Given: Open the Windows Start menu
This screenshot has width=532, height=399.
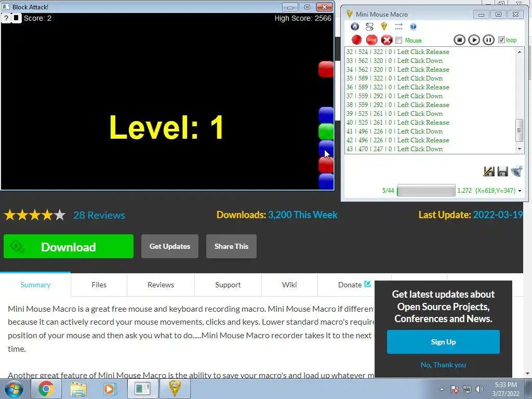Looking at the screenshot, I should pos(14,389).
